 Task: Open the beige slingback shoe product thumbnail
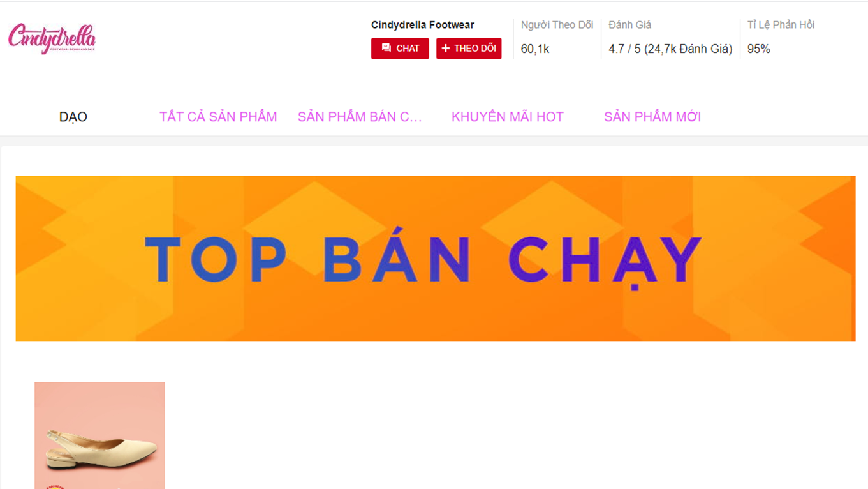[x=99, y=435]
